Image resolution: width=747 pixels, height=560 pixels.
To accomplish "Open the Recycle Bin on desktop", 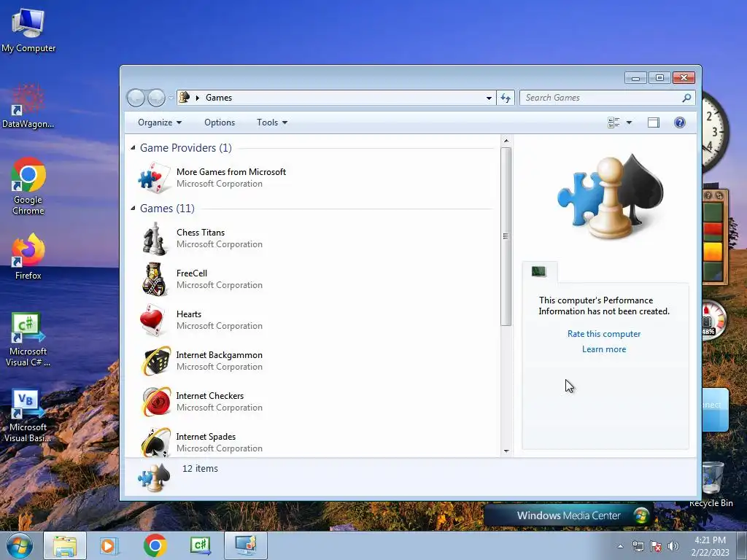I will point(712,484).
